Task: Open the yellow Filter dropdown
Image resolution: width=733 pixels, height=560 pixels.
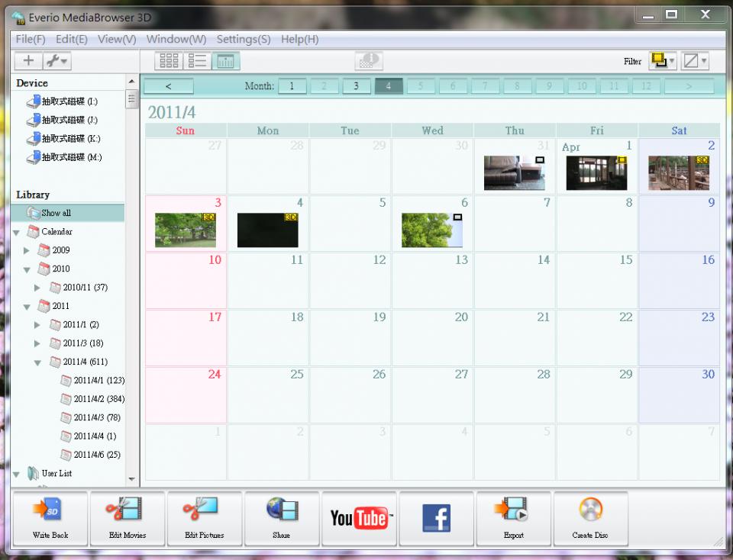Action: [x=662, y=61]
